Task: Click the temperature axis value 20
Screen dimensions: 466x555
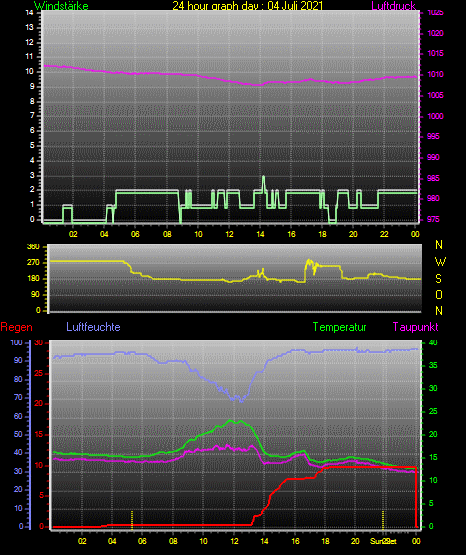Action: coord(433,434)
